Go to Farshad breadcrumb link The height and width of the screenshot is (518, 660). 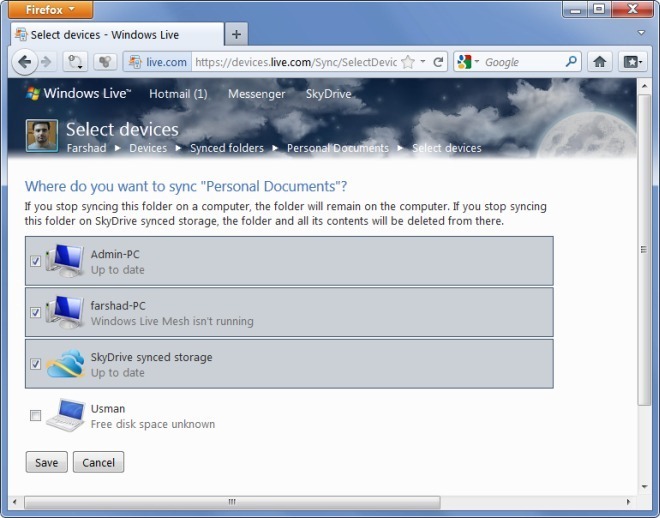pos(86,148)
